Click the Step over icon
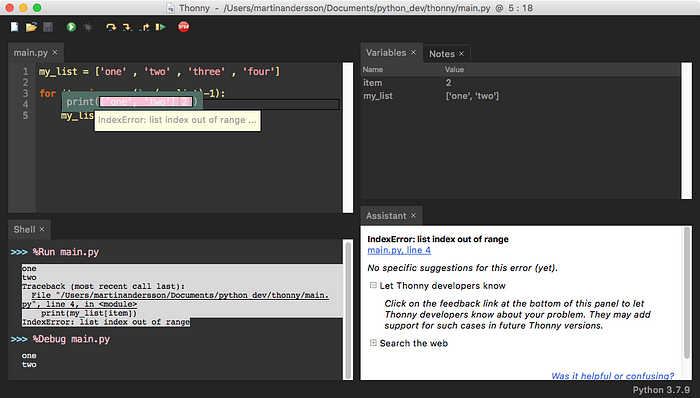The width and height of the screenshot is (700, 398). (111, 27)
